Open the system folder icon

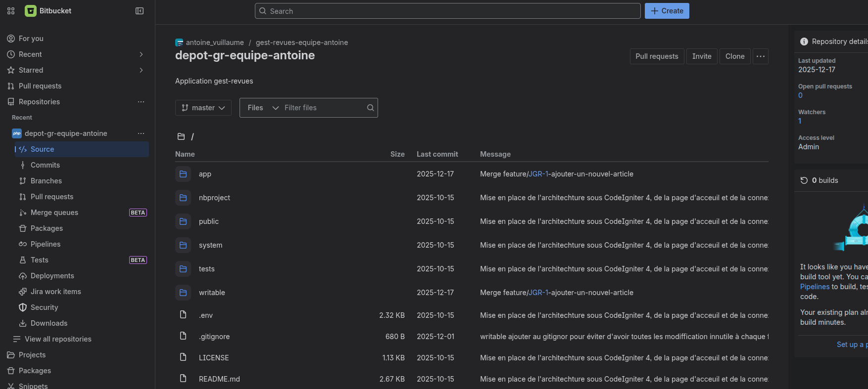(183, 245)
